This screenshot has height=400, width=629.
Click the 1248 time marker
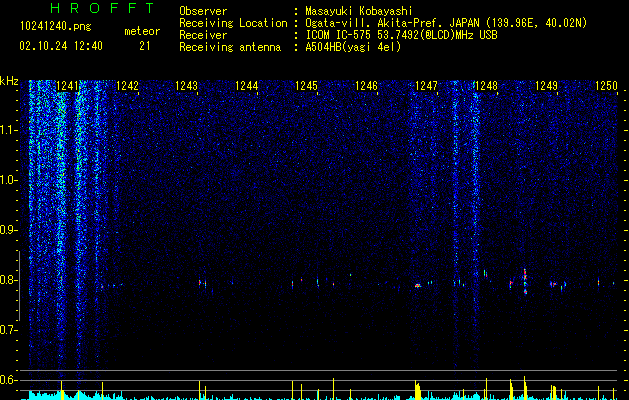[486, 85]
